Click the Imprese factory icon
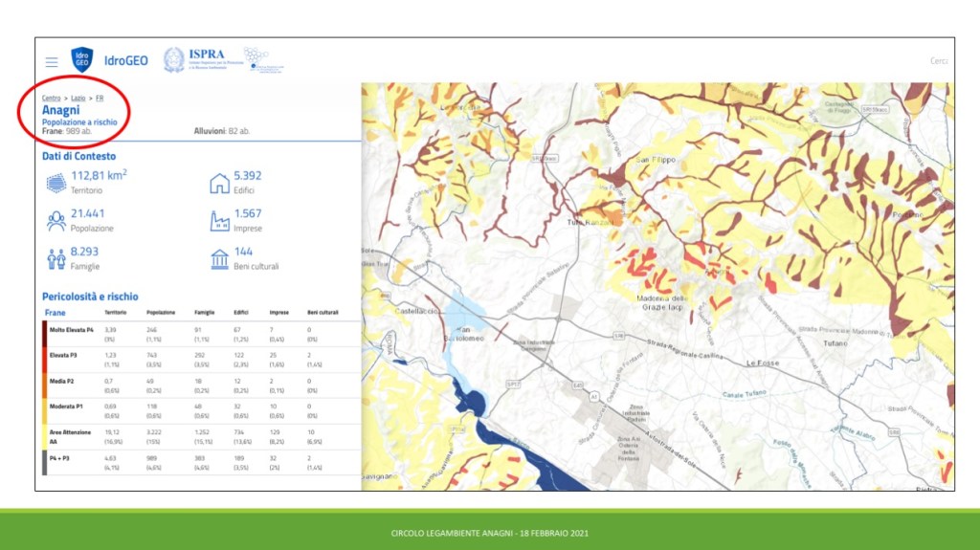980x550 pixels. pos(219,221)
